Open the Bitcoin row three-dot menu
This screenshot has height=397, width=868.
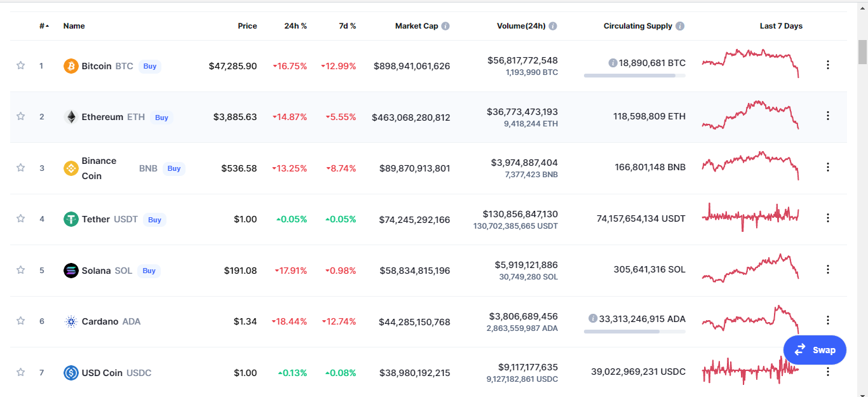tap(827, 65)
